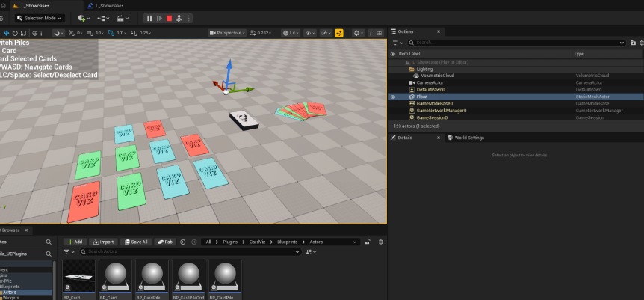The image size is (644, 300).
Task: Click the Save All button
Action: [x=136, y=242]
